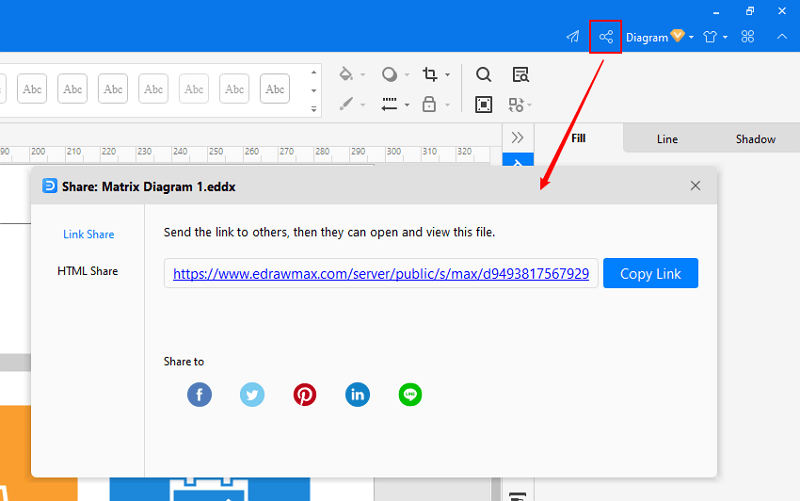Select the fill paint bucket tool

click(x=346, y=74)
